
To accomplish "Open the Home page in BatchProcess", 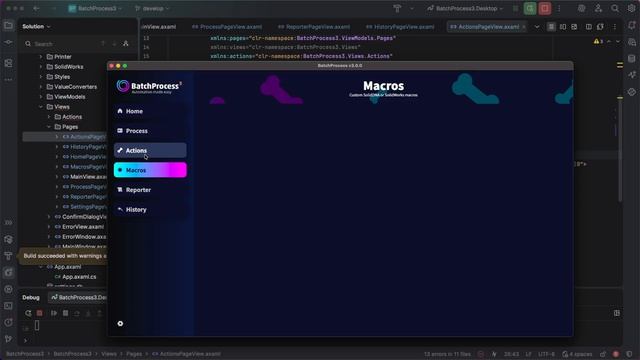I will pyautogui.click(x=150, y=111).
